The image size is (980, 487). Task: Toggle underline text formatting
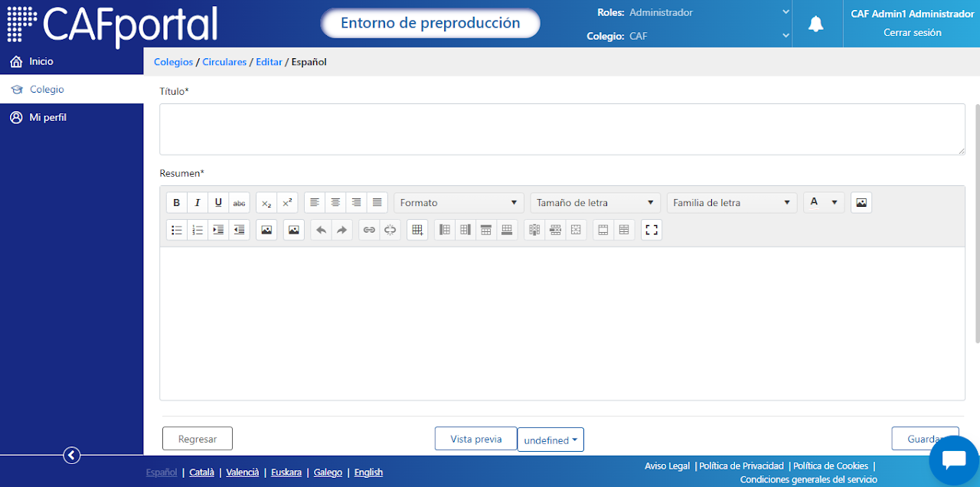(218, 203)
